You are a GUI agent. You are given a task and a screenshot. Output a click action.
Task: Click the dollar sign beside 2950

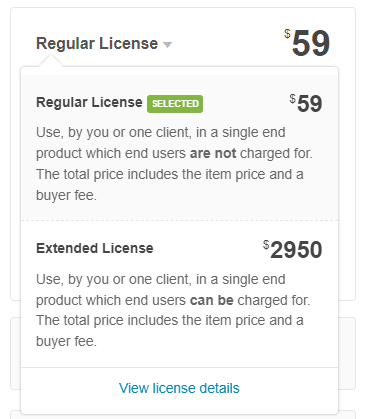click(x=266, y=245)
